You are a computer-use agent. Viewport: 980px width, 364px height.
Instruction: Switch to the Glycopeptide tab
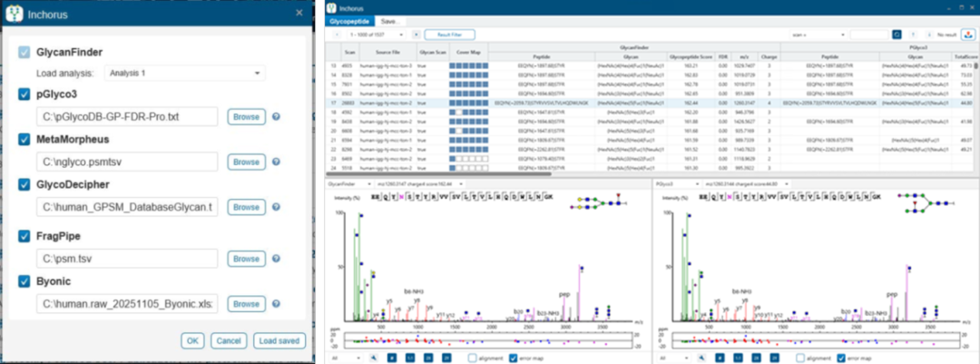[348, 21]
